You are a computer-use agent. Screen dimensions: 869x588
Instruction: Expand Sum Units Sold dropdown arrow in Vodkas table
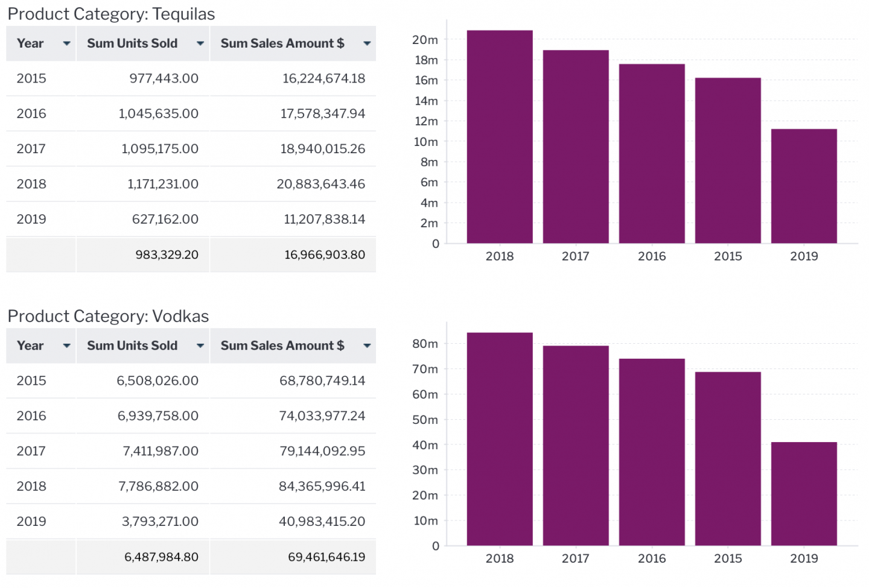[200, 346]
